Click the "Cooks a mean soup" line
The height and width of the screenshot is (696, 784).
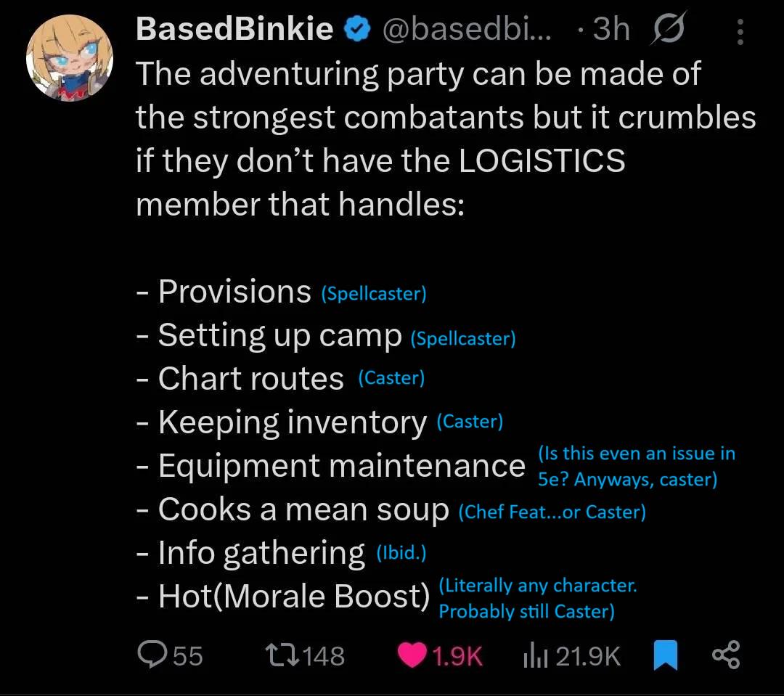303,509
